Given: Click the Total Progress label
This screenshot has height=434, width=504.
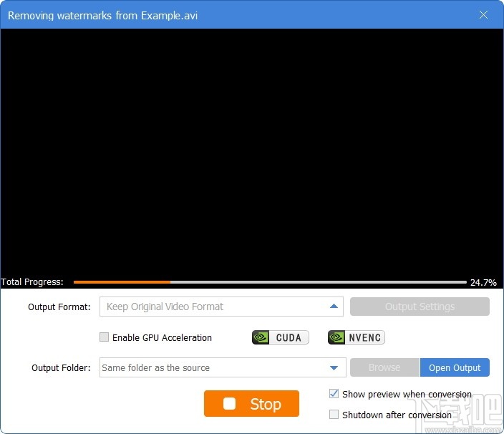Looking at the screenshot, I should tap(32, 282).
